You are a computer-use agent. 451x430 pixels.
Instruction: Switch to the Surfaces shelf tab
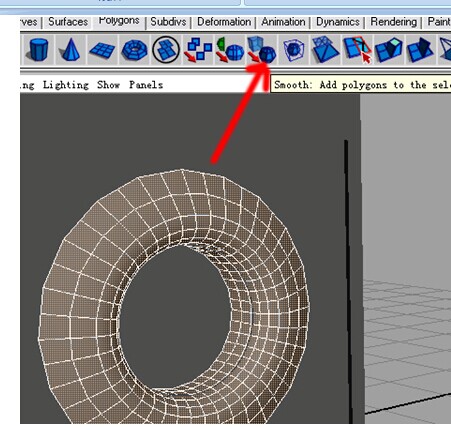(68, 22)
